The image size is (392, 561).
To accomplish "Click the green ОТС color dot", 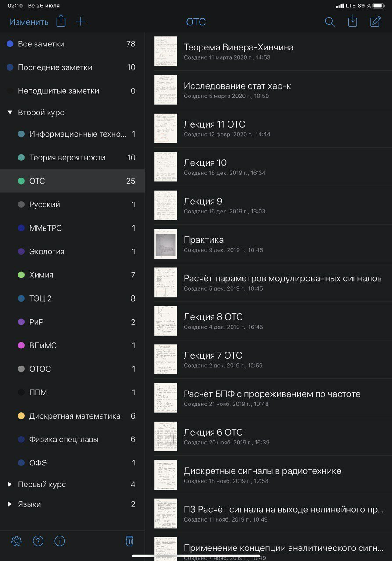I will pyautogui.click(x=21, y=181).
